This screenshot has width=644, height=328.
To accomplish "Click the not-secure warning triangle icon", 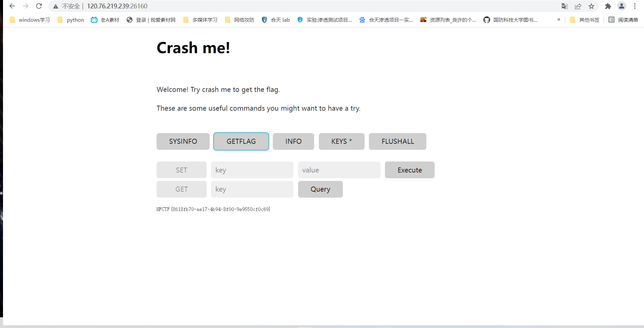I will coord(56,6).
